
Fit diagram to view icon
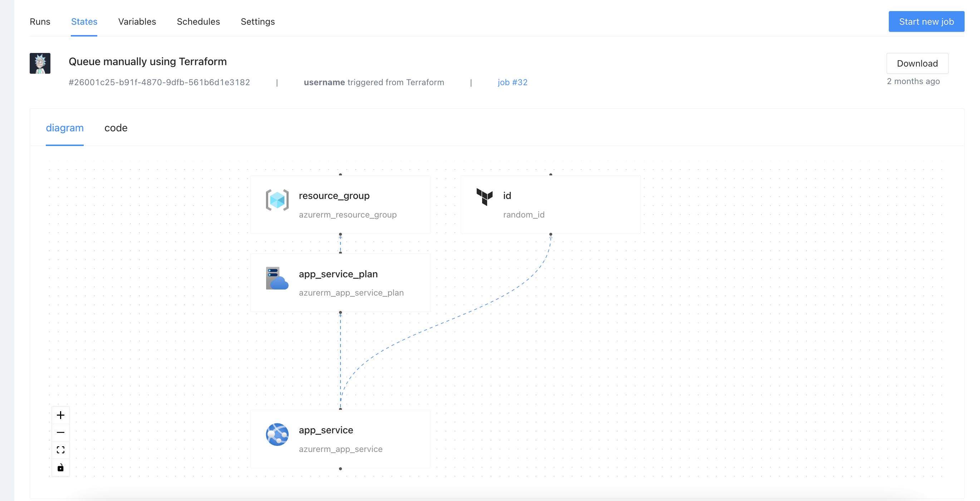60,450
